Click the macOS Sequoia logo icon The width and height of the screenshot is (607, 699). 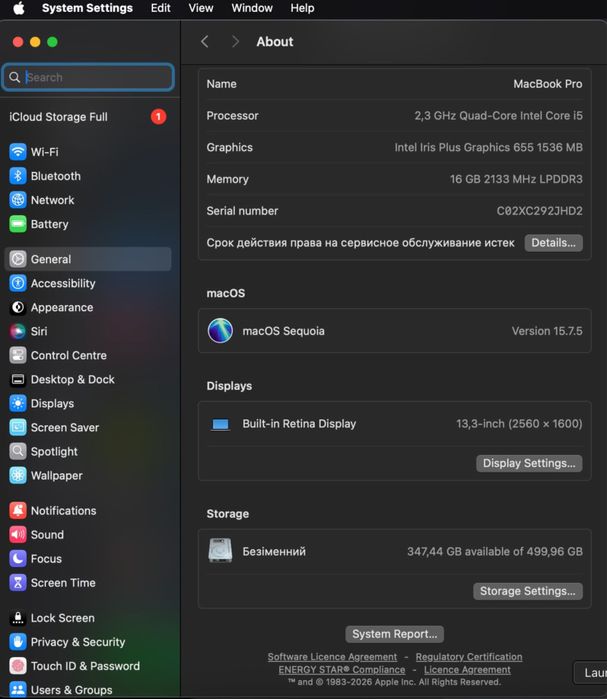[220, 331]
